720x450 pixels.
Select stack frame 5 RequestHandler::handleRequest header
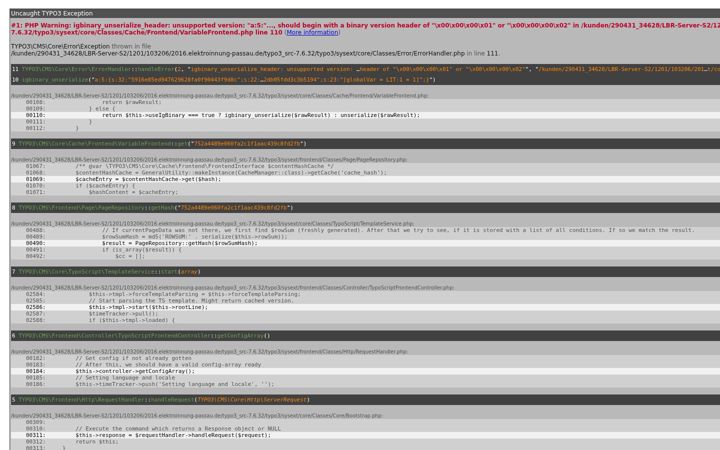365,399
